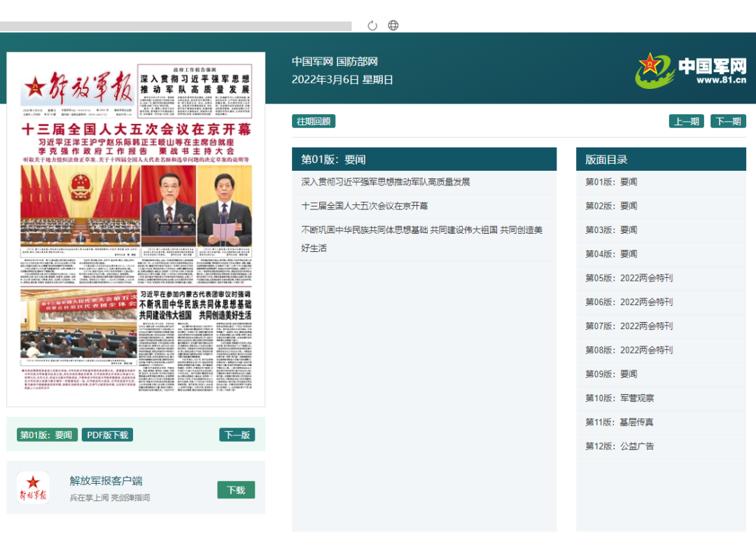This screenshot has height=546, width=756.
Task: Go to next page with 下一版
Action: 237,435
